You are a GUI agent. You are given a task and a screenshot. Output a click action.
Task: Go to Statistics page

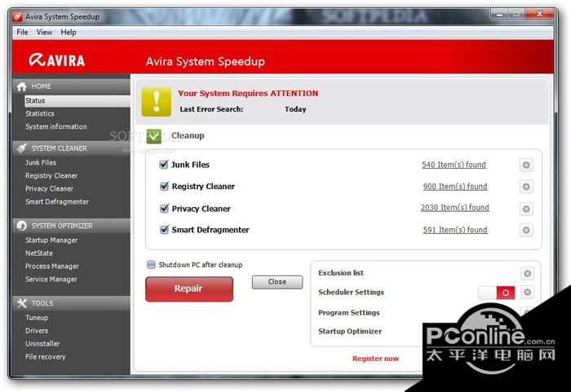click(40, 113)
